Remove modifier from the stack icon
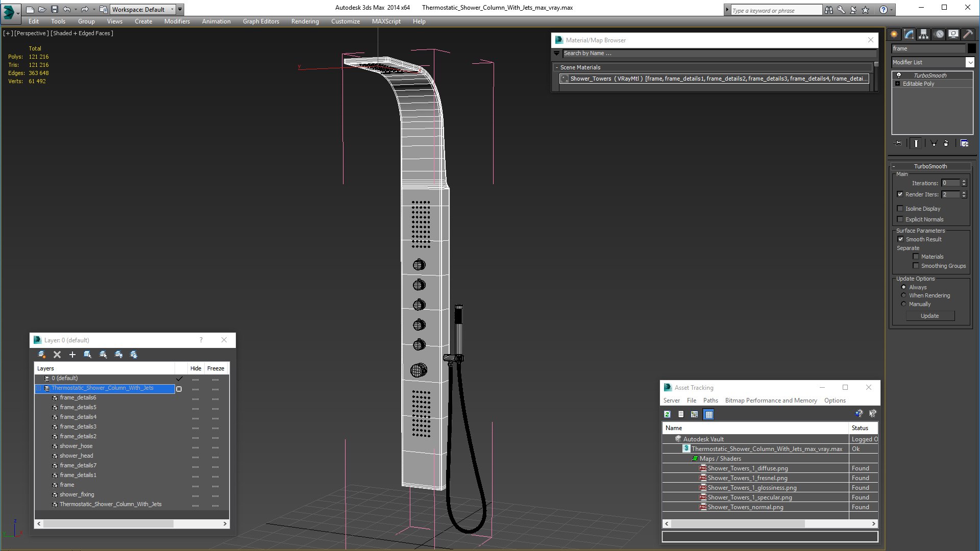 (946, 143)
